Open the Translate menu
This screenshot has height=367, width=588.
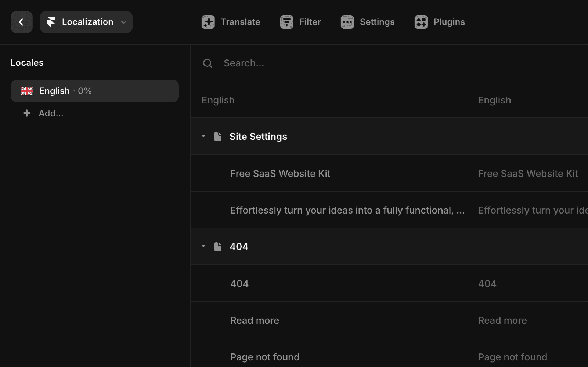[231, 22]
